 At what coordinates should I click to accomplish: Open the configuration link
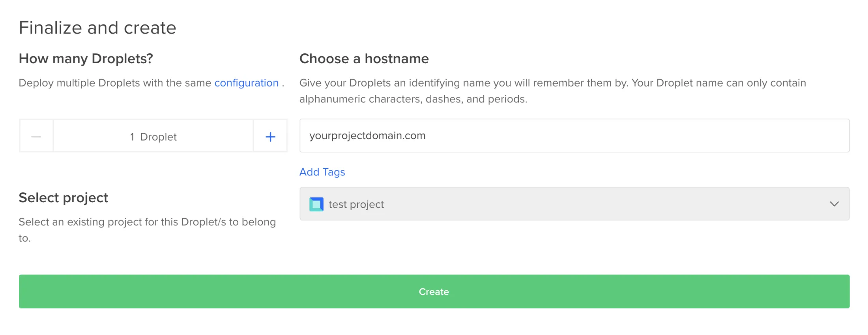coord(246,83)
